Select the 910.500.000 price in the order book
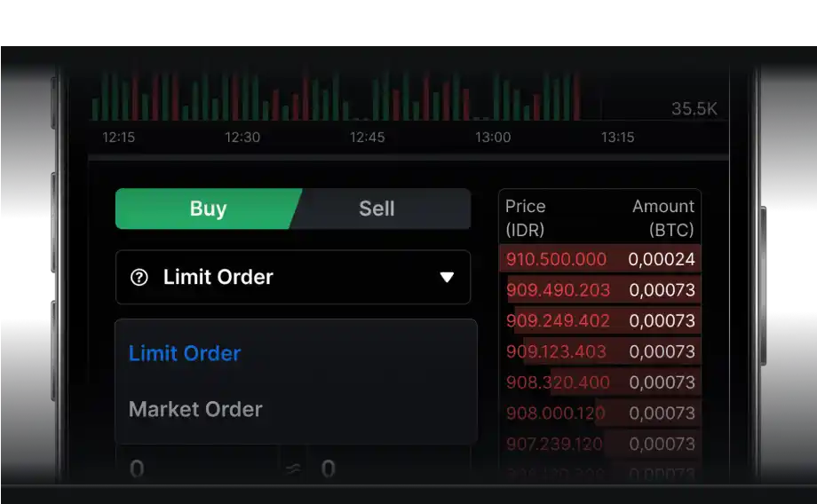817x504 pixels. [x=556, y=259]
